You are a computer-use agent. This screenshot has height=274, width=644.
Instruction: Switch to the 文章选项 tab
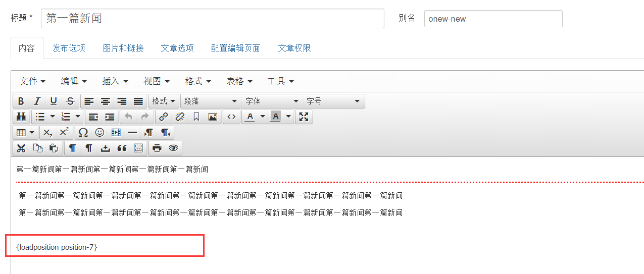coord(177,48)
